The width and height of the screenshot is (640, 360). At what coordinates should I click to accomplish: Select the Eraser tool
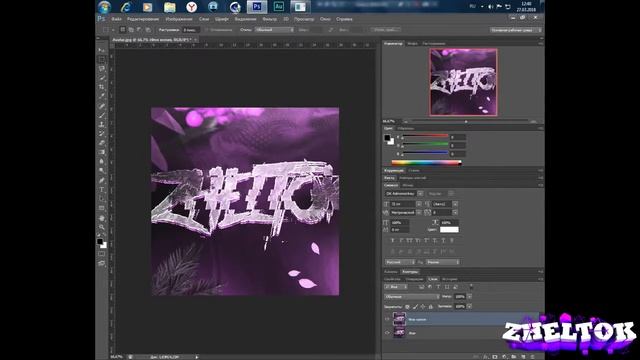(x=101, y=143)
